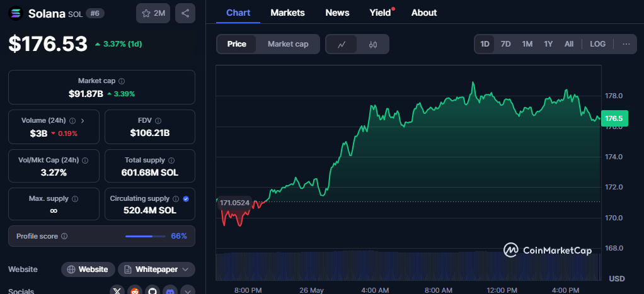Click the 66% profile score value

point(179,236)
